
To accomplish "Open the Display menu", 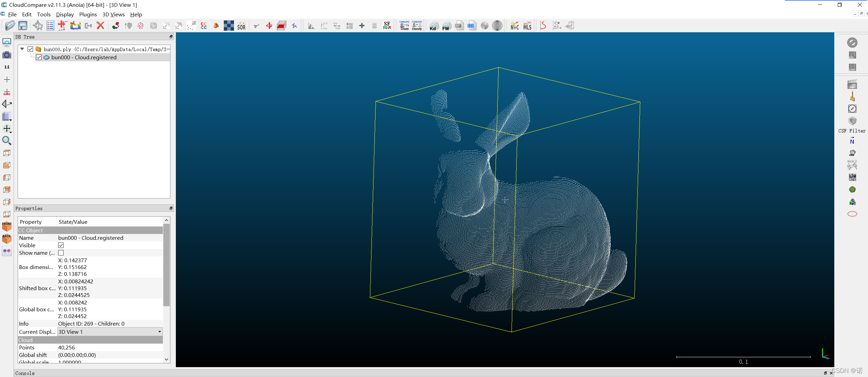I will 65,14.
